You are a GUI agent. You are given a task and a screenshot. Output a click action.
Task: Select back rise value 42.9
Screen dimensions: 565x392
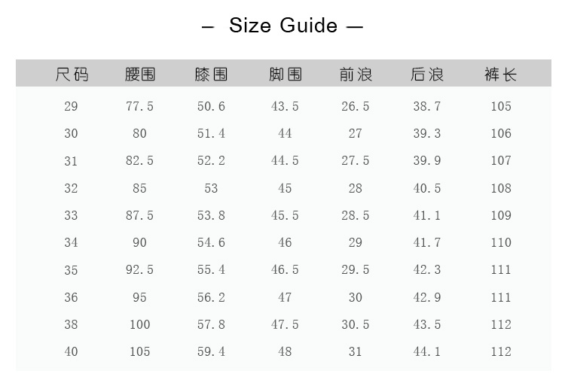pyautogui.click(x=426, y=297)
